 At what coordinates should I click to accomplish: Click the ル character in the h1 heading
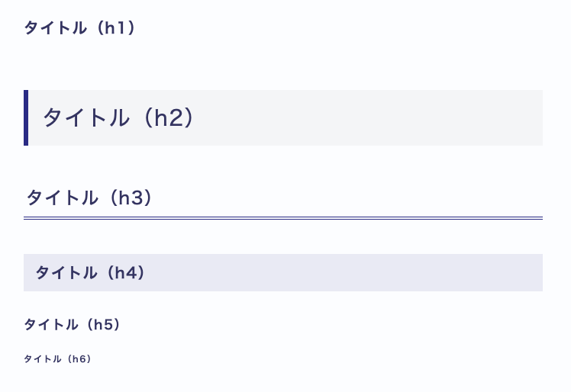point(79,28)
